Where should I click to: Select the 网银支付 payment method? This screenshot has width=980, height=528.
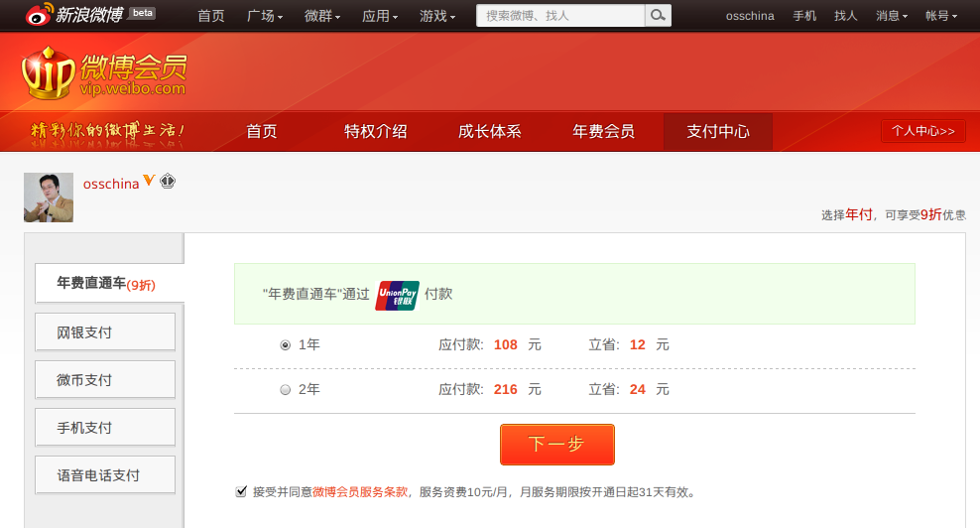[105, 332]
